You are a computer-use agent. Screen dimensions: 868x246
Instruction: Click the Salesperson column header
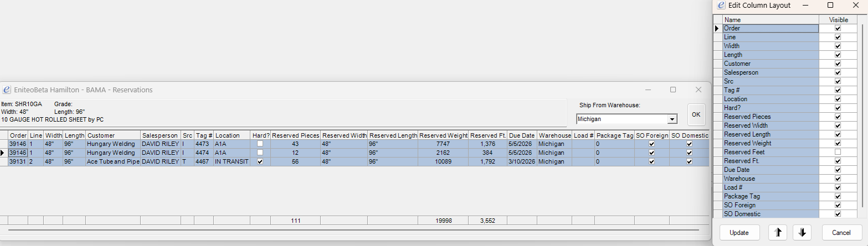tap(160, 135)
